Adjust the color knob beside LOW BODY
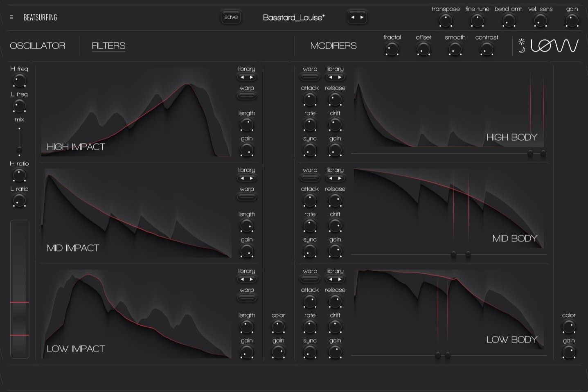 click(569, 327)
